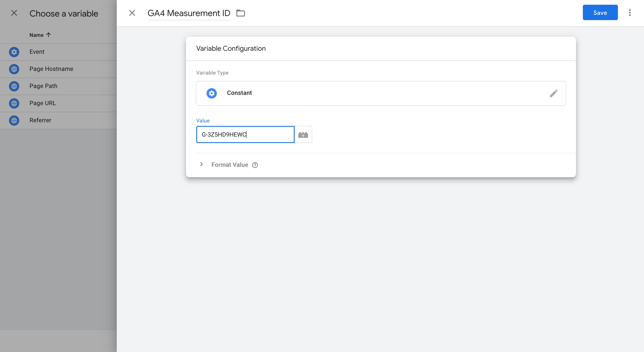Click the Variable Type label
This screenshot has height=352, width=644.
coord(212,73)
